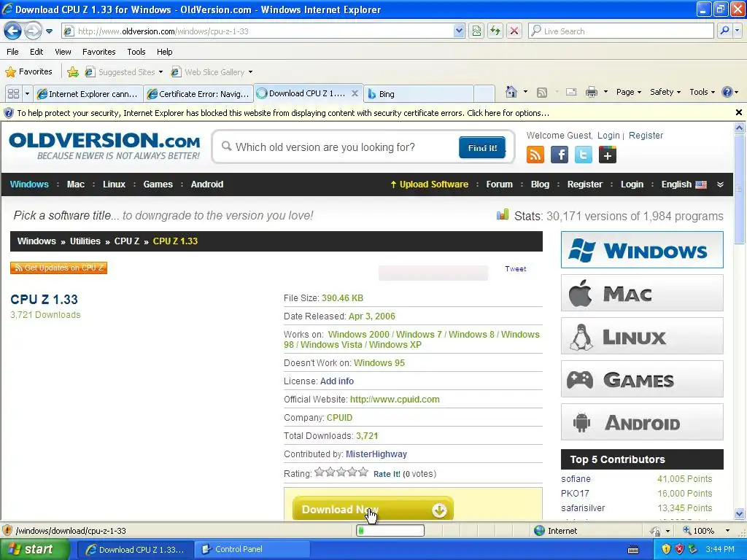Click the Home icon in command bar
Viewport: 747px width, 560px height.
[511, 92]
